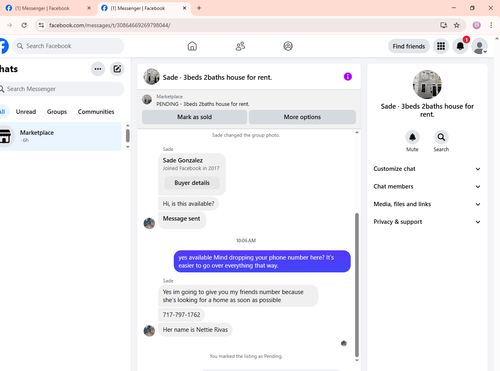Click the Facebook logo
Viewport: 500px width, 371px height.
[x=3, y=46]
